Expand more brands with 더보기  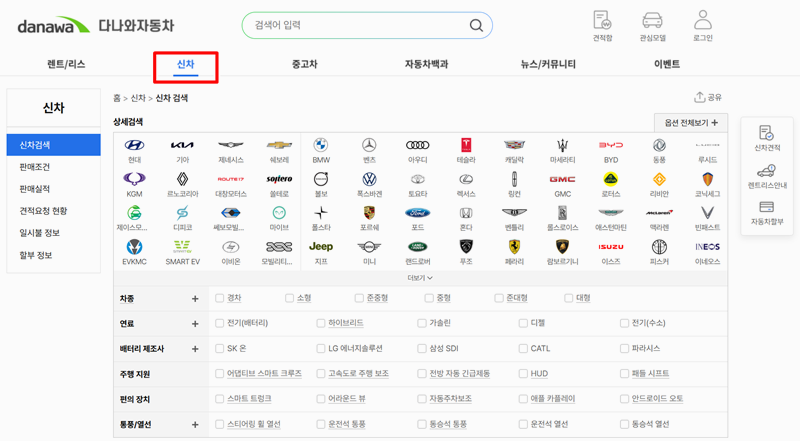[420, 278]
